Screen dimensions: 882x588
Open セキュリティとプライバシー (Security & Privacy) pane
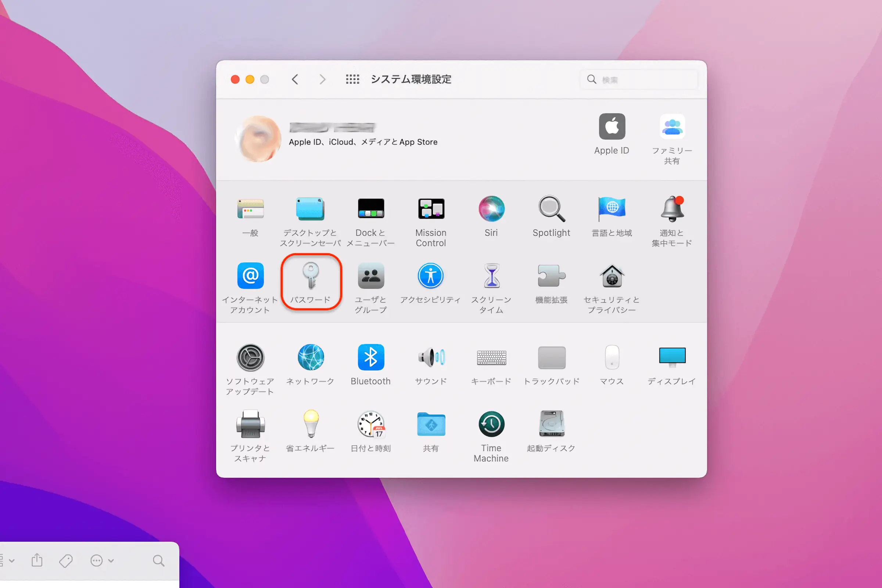[x=612, y=276]
